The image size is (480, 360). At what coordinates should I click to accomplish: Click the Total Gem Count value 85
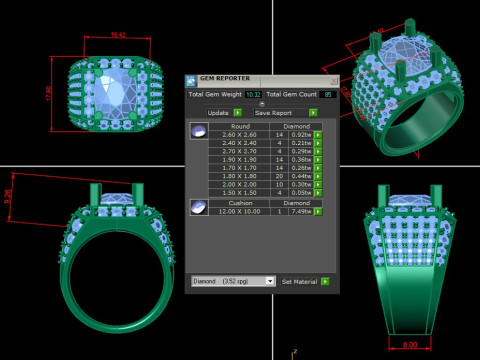tap(328, 95)
